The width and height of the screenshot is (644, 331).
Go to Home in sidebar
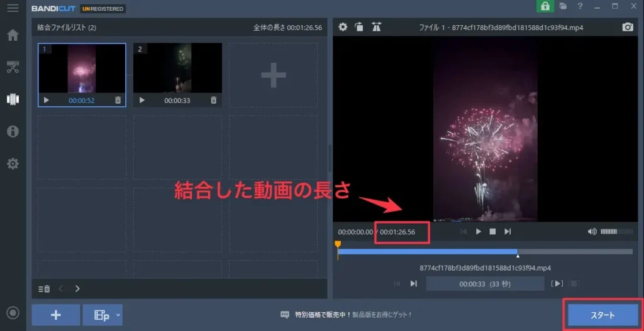[x=13, y=35]
